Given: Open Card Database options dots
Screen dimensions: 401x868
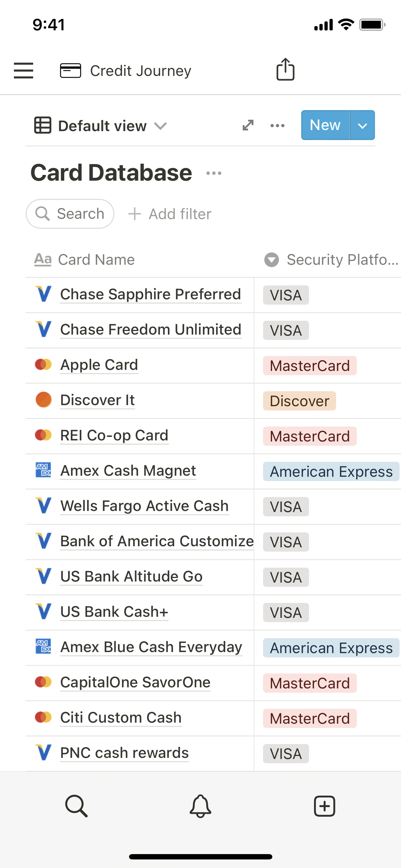Looking at the screenshot, I should [x=214, y=173].
